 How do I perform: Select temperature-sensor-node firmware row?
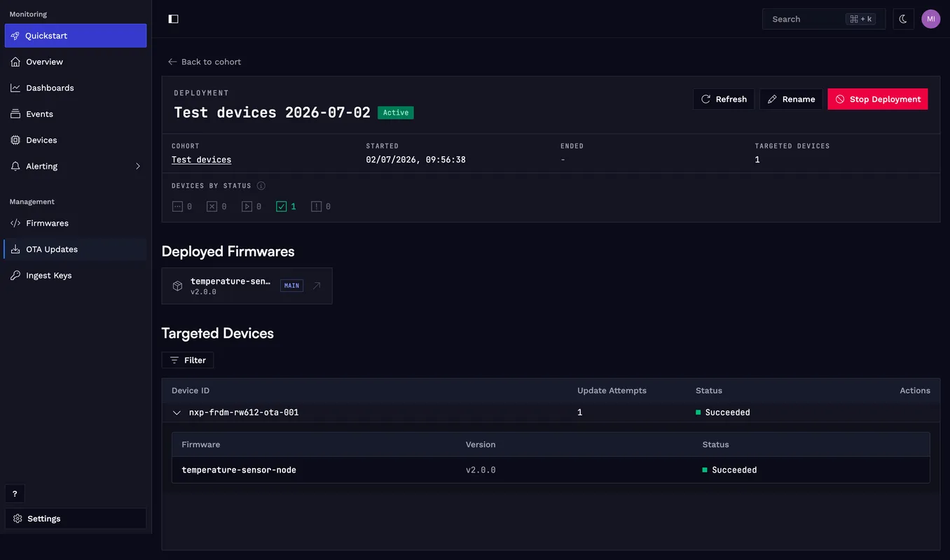551,470
